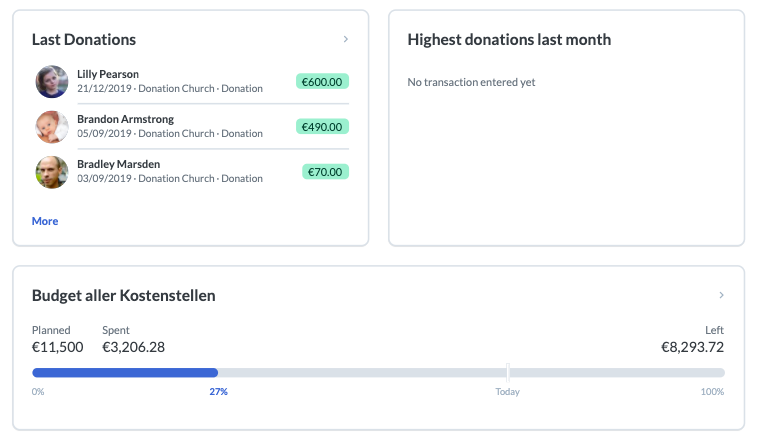Select the Bradley Marsden donor name

click(x=119, y=164)
